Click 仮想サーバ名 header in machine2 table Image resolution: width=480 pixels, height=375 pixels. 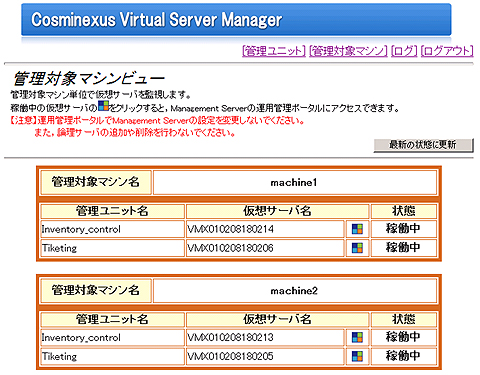(x=277, y=319)
